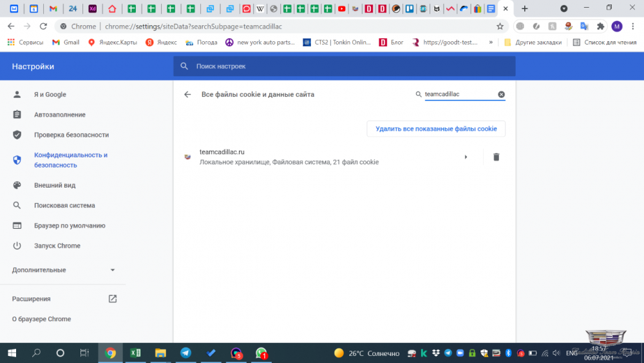The height and width of the screenshot is (363, 644).
Task: Click the address bar URL
Action: point(193,26)
